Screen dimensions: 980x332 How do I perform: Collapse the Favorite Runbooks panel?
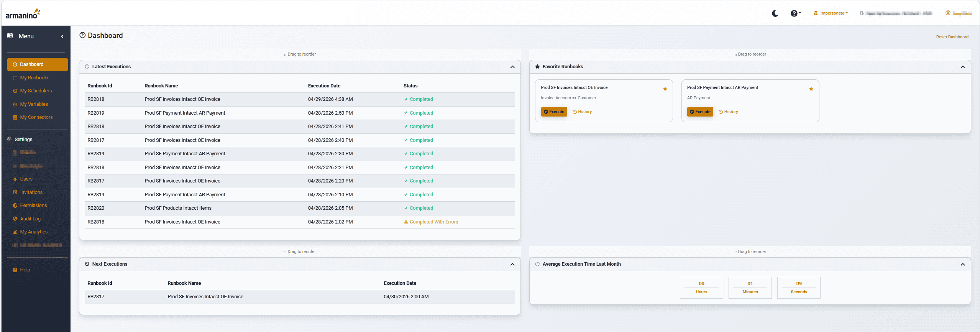pos(963,67)
